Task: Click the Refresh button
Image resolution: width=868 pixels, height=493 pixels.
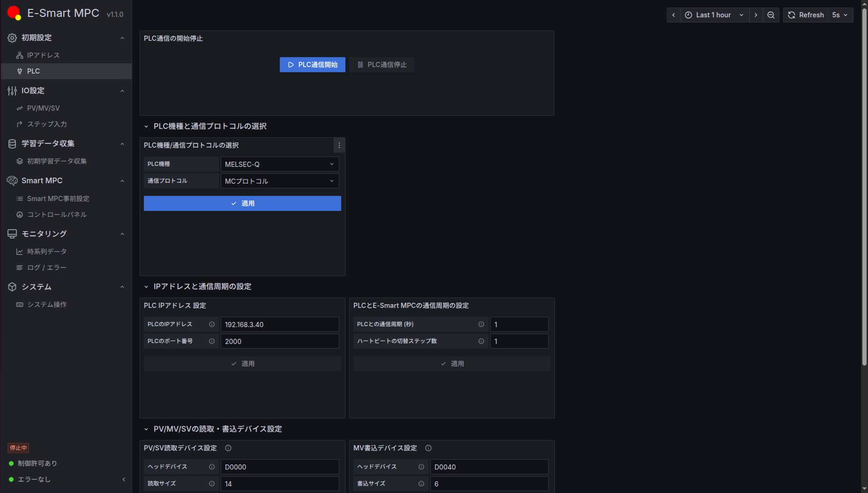Action: coord(806,15)
